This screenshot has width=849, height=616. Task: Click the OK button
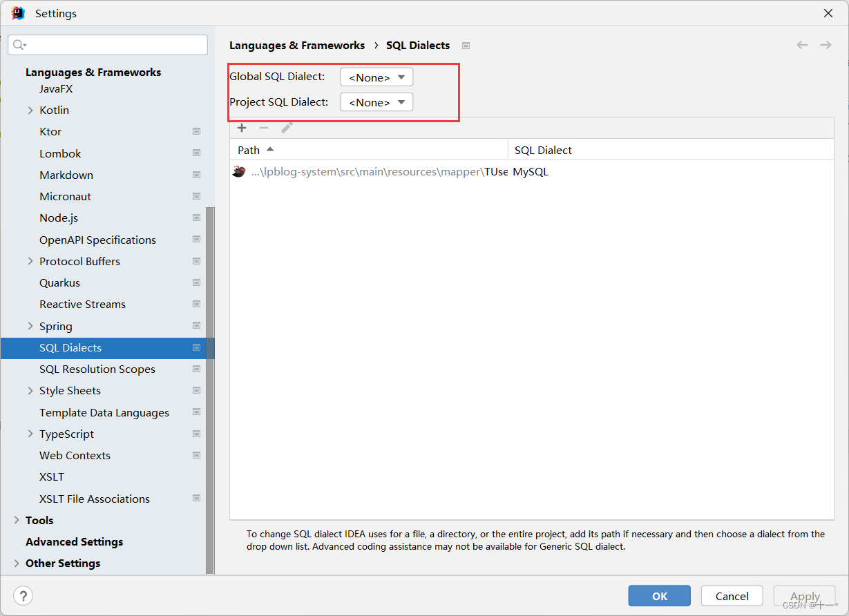coord(659,596)
